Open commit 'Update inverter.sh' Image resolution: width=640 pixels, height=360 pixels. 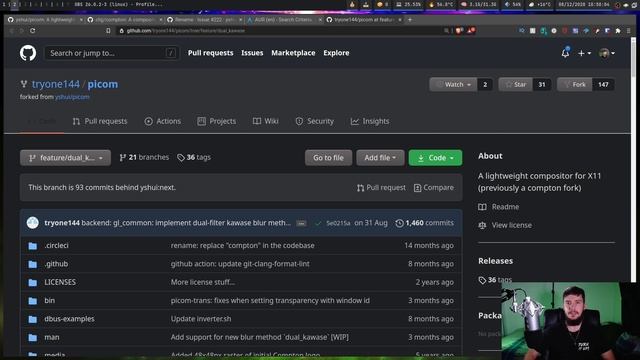[201, 319]
